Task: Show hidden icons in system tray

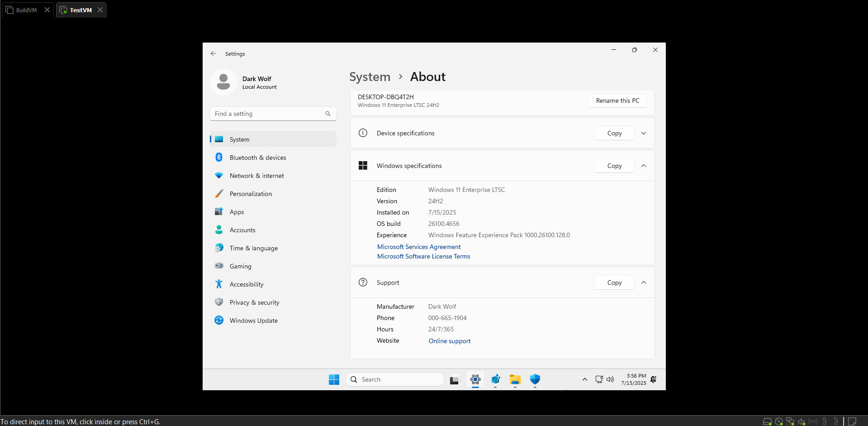Action: (x=585, y=379)
